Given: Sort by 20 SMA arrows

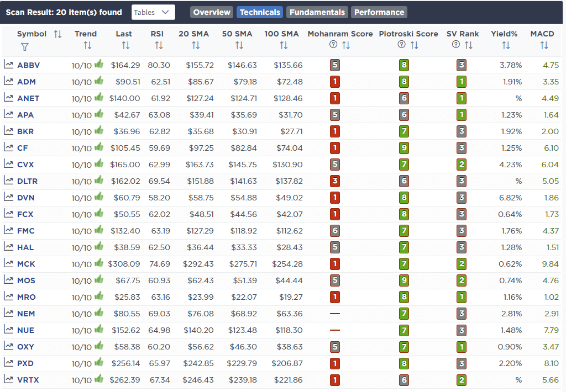Looking at the screenshot, I should [x=196, y=45].
